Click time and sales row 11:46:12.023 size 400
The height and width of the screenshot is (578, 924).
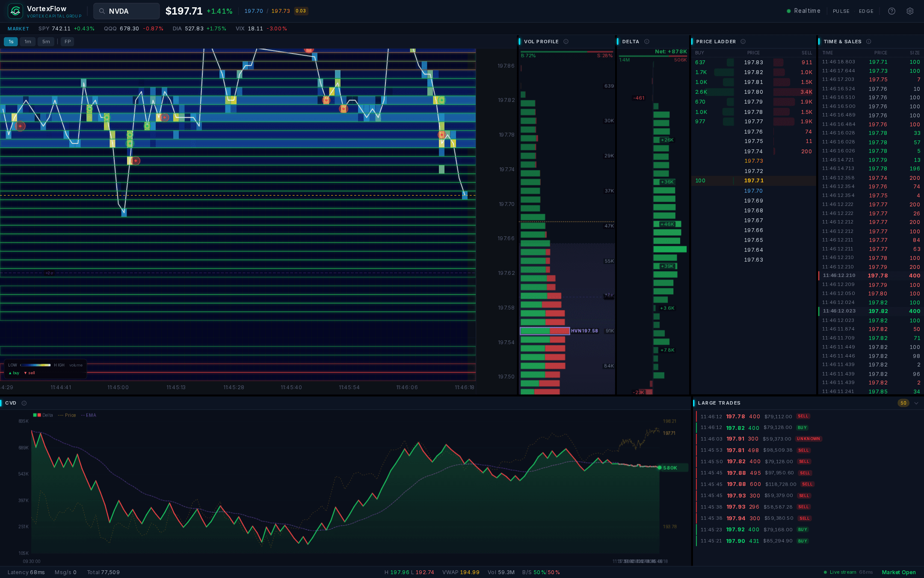871,311
